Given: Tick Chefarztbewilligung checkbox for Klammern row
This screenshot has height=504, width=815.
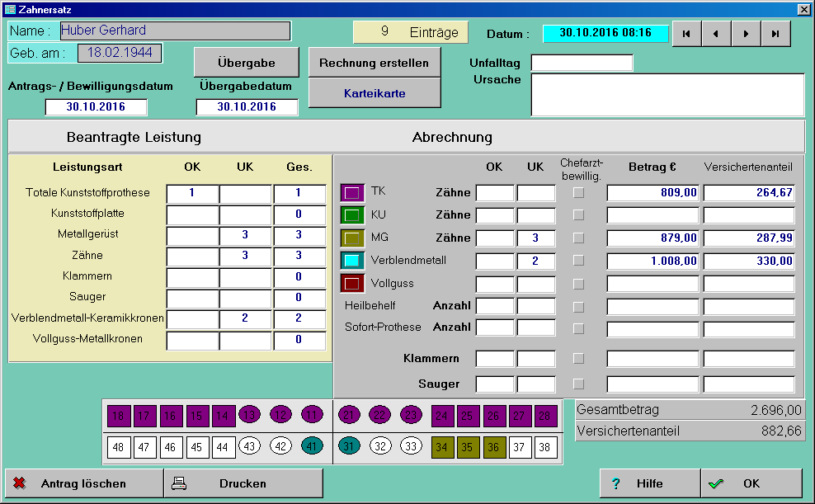Looking at the screenshot, I should pyautogui.click(x=578, y=359).
